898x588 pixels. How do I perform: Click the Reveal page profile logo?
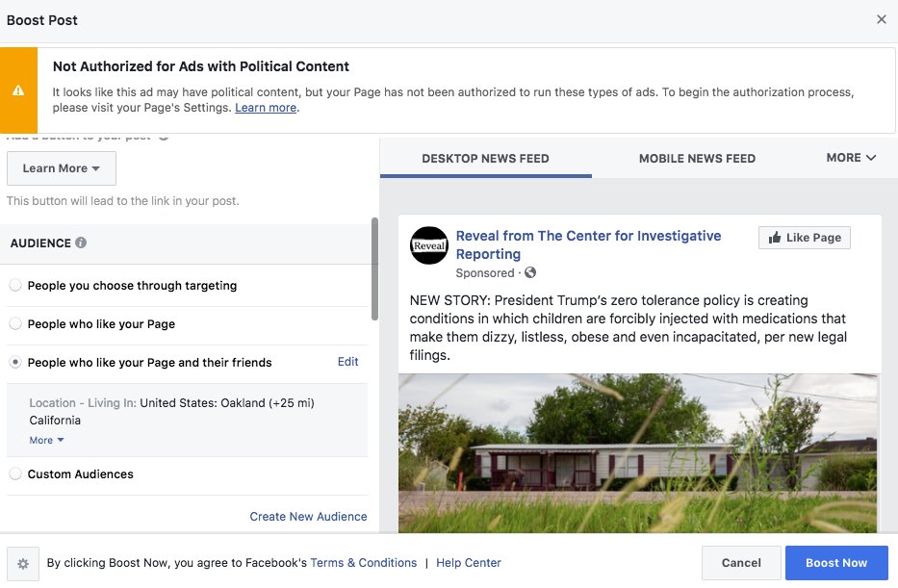click(x=429, y=245)
